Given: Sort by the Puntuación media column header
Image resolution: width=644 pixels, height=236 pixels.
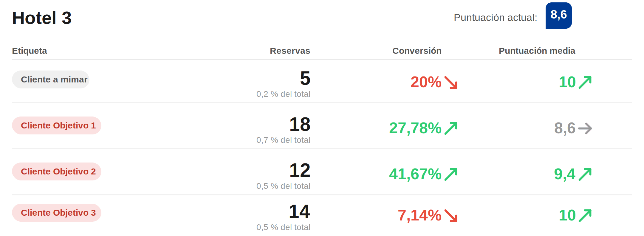Looking at the screenshot, I should pos(537,51).
